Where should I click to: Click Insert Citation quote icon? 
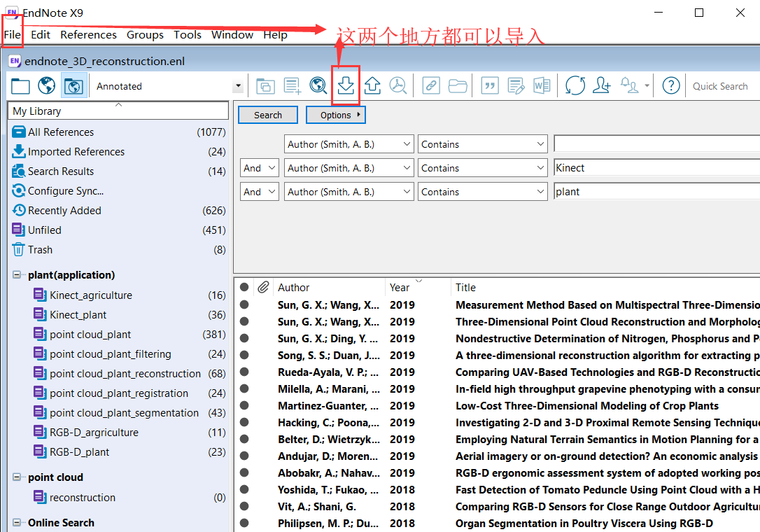click(490, 86)
